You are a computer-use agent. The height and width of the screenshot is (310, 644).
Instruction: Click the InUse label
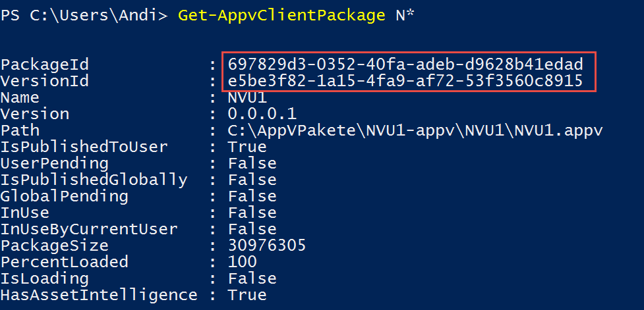coord(24,212)
